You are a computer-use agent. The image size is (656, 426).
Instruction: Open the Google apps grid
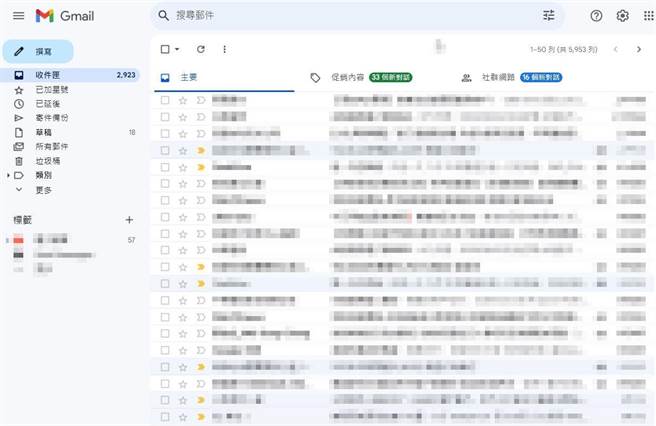[648, 16]
